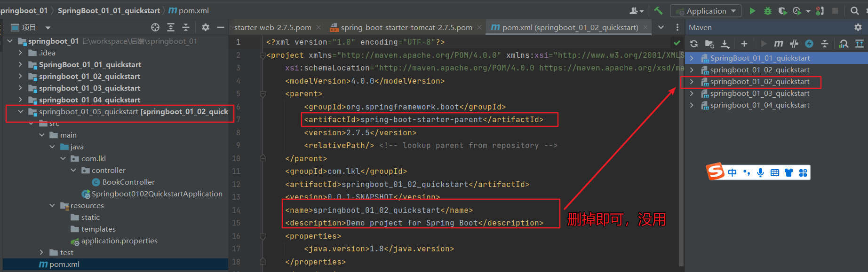Toggle Sogou Chinese/English input mode
This screenshot has width=868, height=272.
tap(733, 172)
